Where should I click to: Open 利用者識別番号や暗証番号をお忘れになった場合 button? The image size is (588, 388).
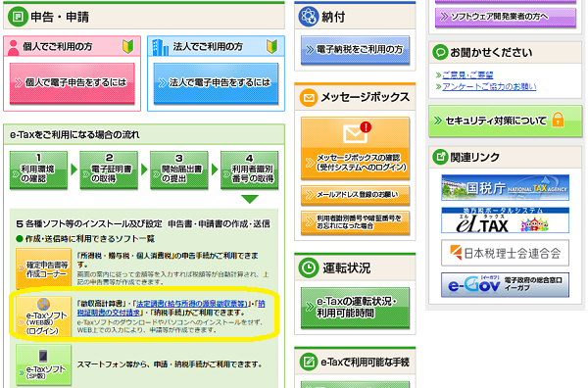click(355, 222)
